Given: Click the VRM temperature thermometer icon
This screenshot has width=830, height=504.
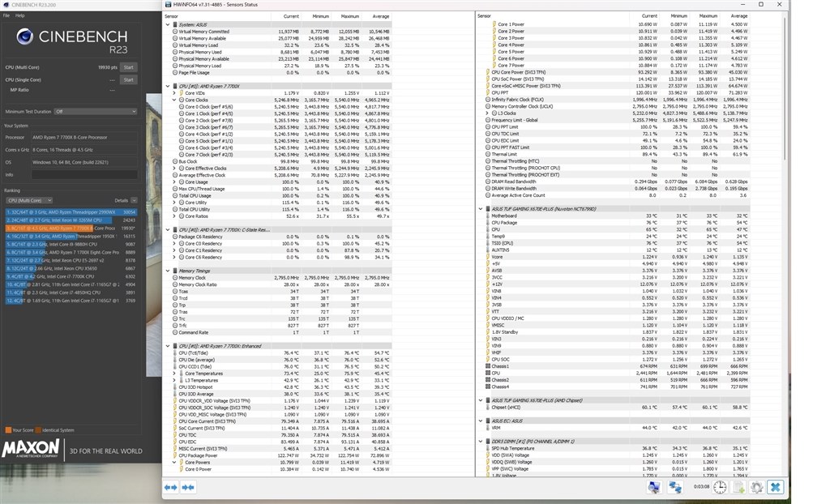Looking at the screenshot, I should 488,428.
